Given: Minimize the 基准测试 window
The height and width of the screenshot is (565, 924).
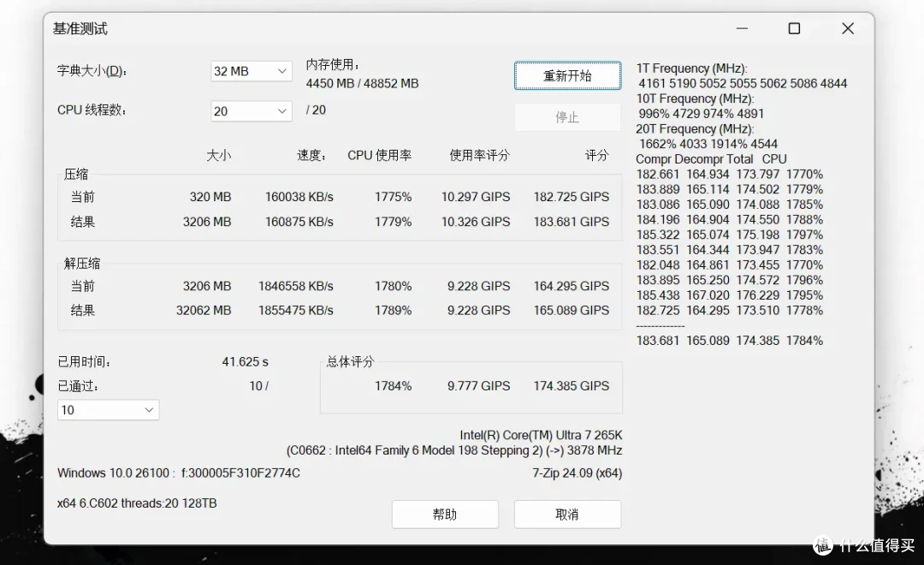Looking at the screenshot, I should pyautogui.click(x=742, y=28).
